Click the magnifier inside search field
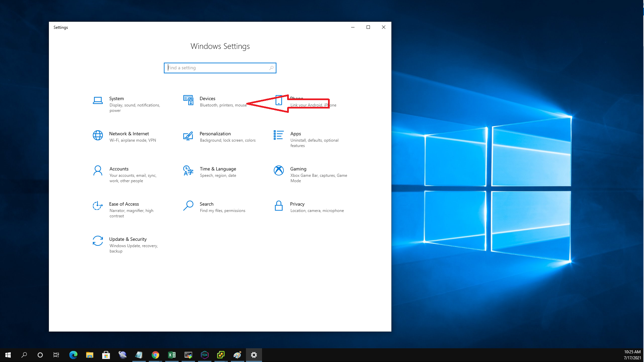Viewport: 644px width, 362px height. 271,68
